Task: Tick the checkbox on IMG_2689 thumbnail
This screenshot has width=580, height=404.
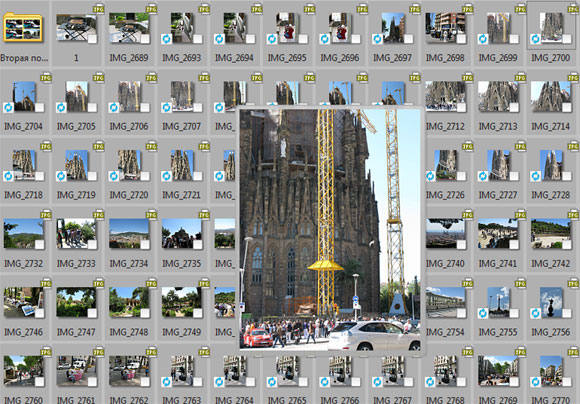Action: click(145, 39)
